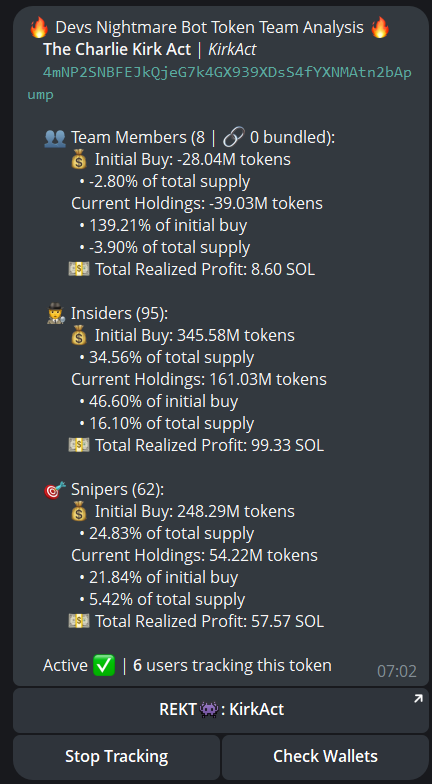
Task: Click the chain link bundled icon
Action: [234, 138]
